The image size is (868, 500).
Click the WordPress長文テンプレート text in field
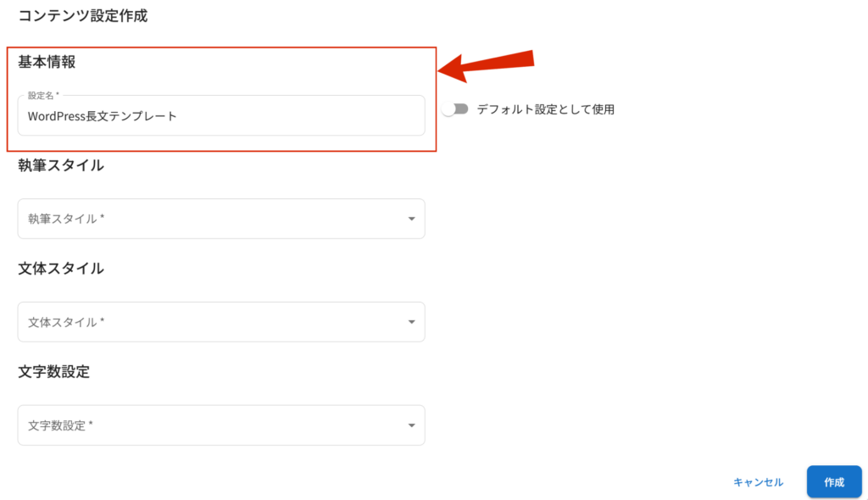click(x=103, y=116)
